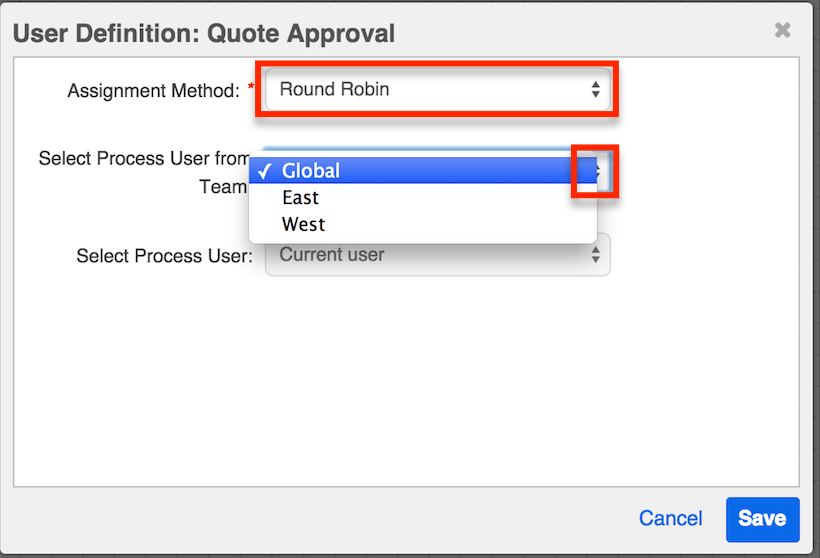
Task: Click the Assignment Method label
Action: (x=153, y=91)
